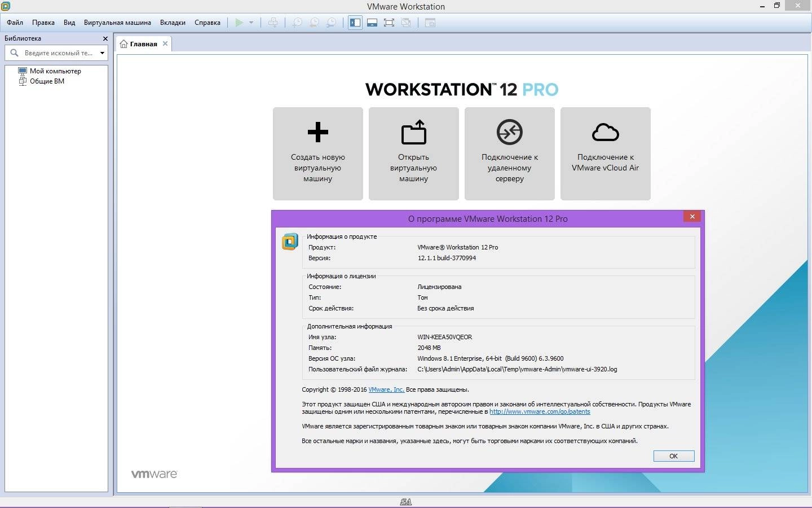Click the Без срока действия value
The image size is (812, 508).
click(445, 308)
